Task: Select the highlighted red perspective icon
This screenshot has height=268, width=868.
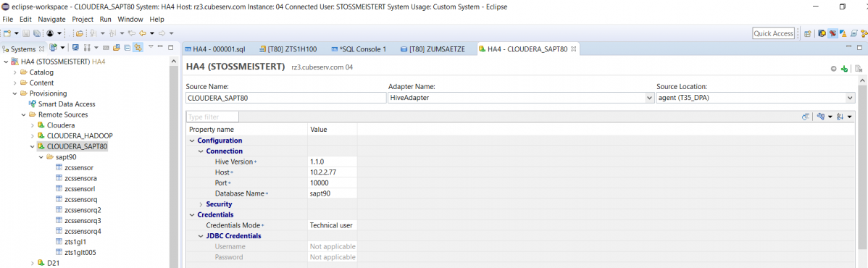Action: click(832, 33)
